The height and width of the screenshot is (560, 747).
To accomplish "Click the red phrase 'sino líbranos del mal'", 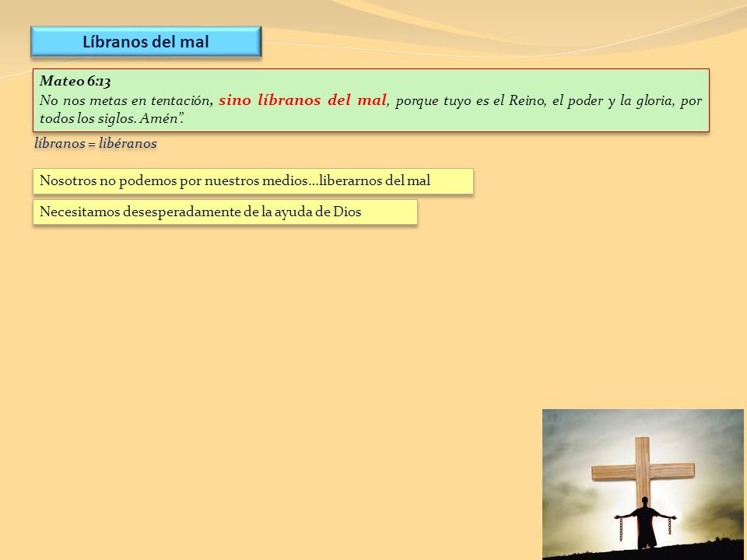I will tap(303, 100).
